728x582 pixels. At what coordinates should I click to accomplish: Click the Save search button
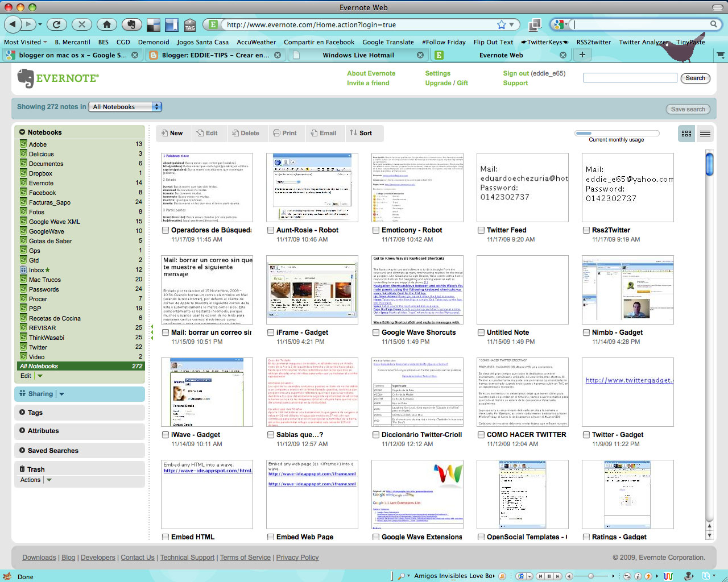pos(688,109)
